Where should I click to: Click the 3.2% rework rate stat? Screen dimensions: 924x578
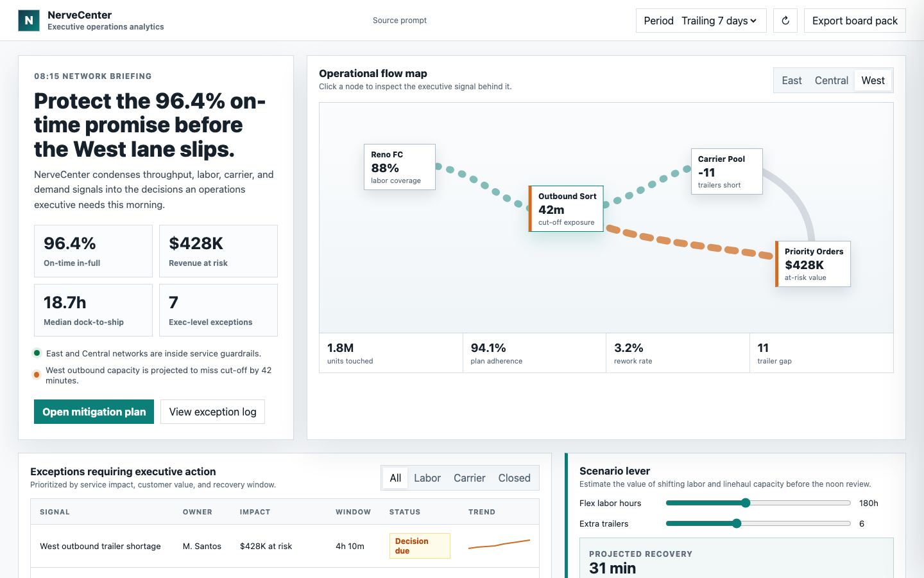tap(678, 353)
